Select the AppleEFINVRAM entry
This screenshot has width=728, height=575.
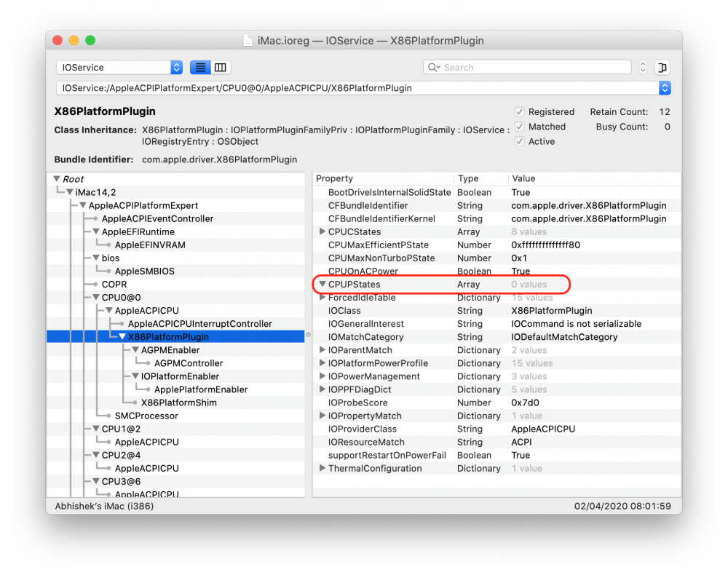[x=150, y=245]
